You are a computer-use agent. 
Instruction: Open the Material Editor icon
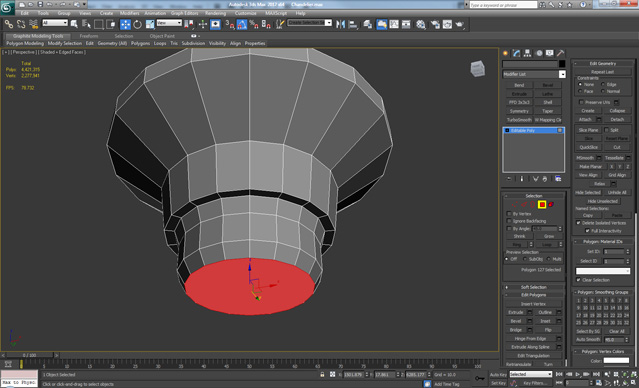point(421,24)
